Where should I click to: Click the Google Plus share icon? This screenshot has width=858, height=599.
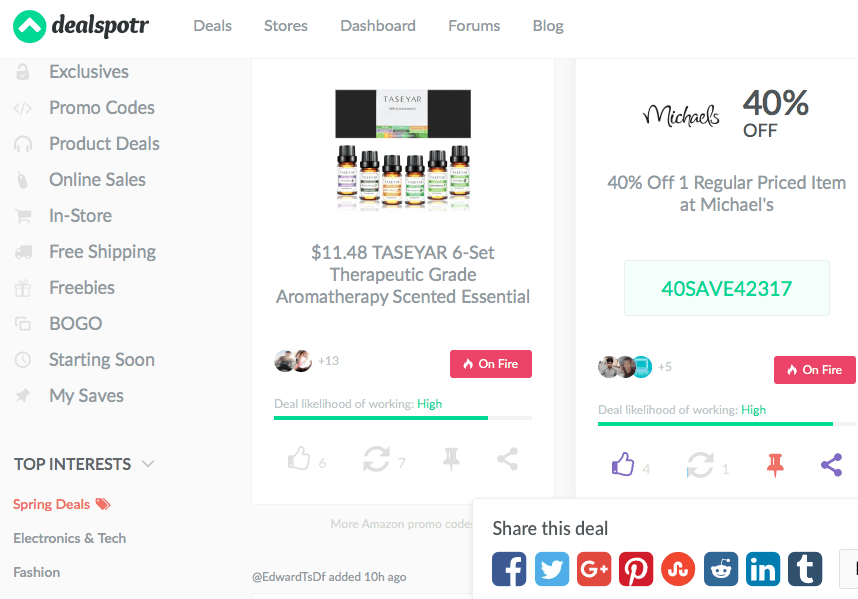[x=594, y=569]
